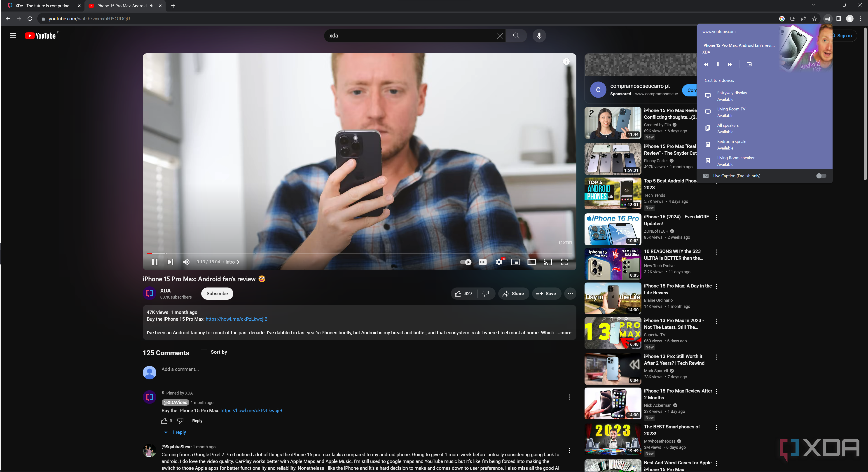The width and height of the screenshot is (868, 472).
Task: Subscribe to the XDA channel
Action: (217, 293)
